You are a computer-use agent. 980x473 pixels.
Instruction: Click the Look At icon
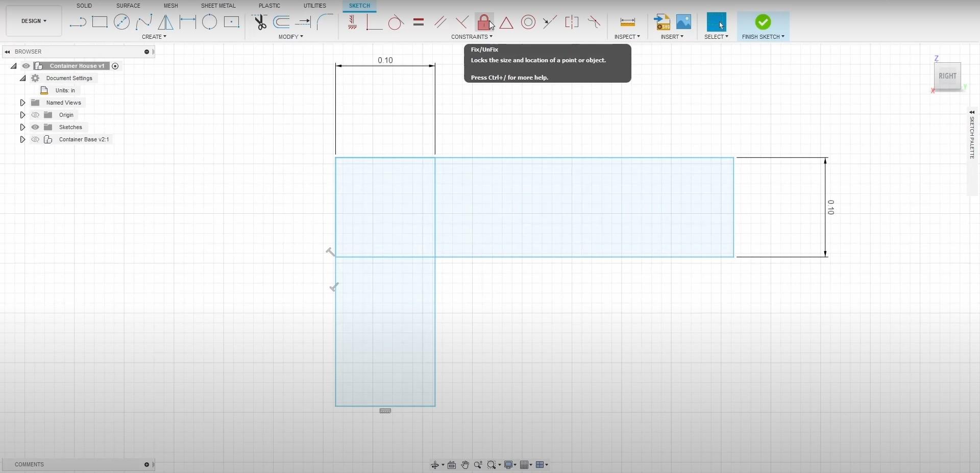click(452, 465)
